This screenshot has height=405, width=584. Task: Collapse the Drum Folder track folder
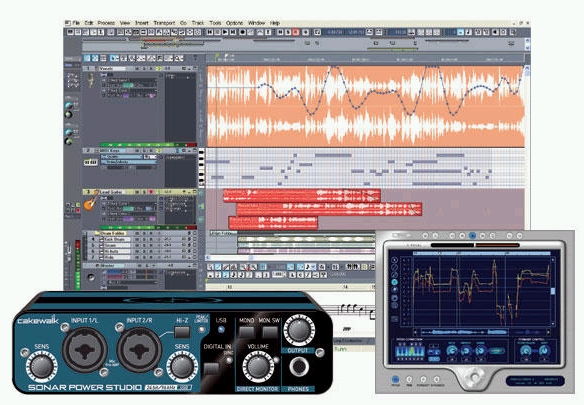(96, 233)
